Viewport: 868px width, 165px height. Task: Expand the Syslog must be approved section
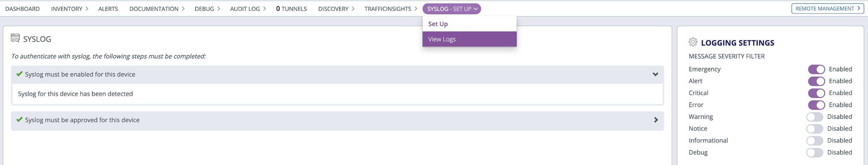tap(656, 120)
